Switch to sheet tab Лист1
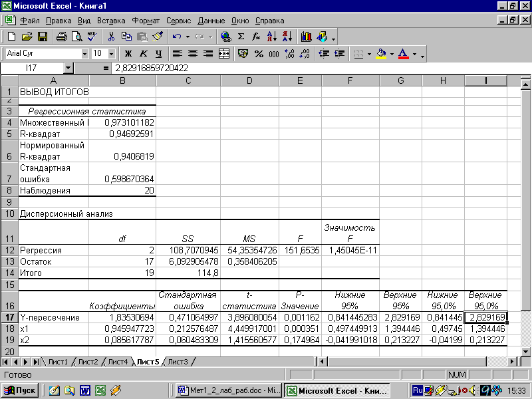 pos(58,362)
